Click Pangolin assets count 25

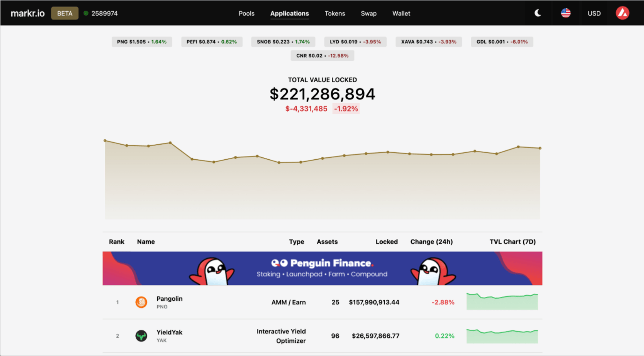pyautogui.click(x=335, y=302)
